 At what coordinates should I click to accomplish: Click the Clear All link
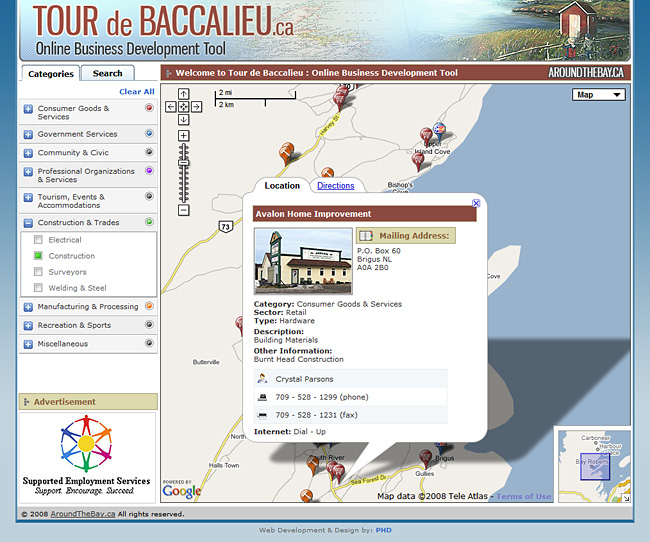pos(137,92)
